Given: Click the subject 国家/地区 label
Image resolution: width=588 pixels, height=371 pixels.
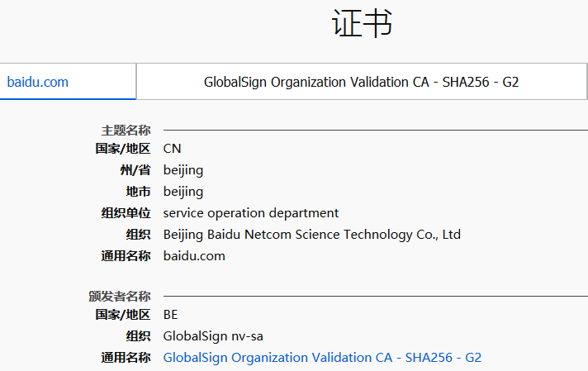Looking at the screenshot, I should (x=122, y=149).
